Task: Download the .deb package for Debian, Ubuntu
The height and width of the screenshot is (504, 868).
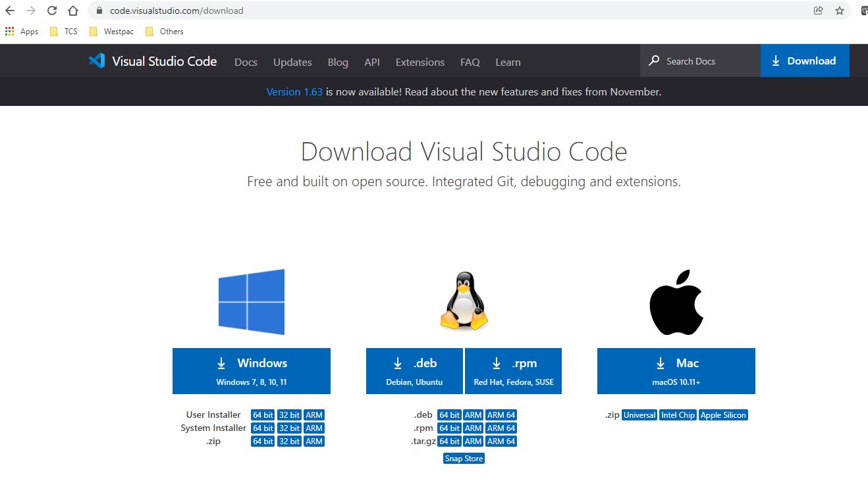Action: click(415, 371)
